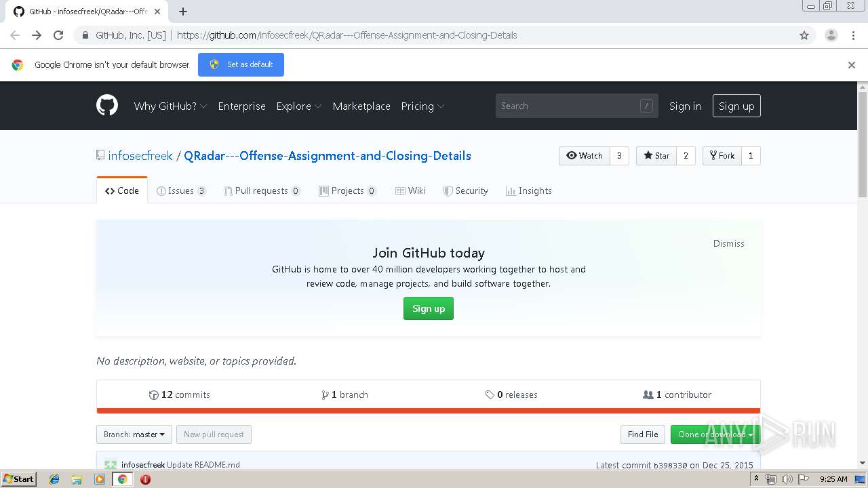Expand the Why GitHub? menu
The image size is (868, 488).
pyautogui.click(x=170, y=106)
